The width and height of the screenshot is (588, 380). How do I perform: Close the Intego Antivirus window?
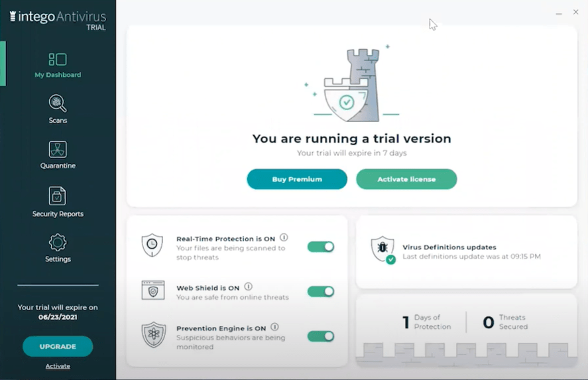[x=575, y=12]
